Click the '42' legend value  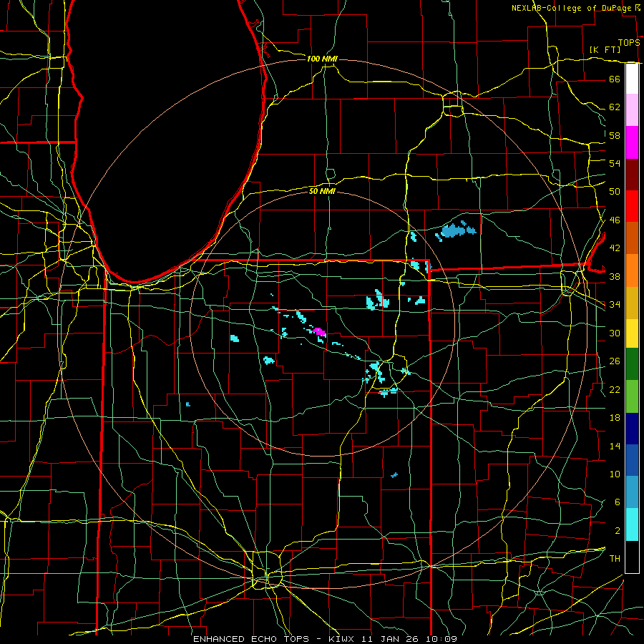[615, 248]
